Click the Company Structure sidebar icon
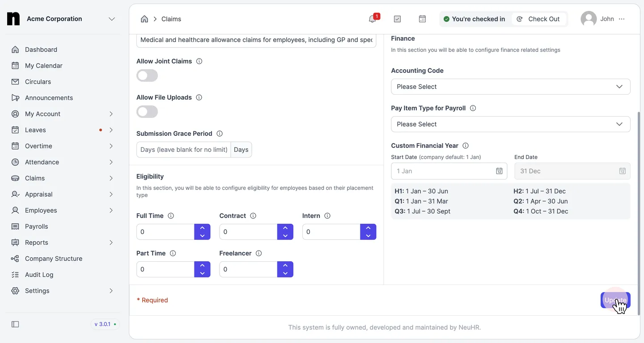 click(15, 259)
